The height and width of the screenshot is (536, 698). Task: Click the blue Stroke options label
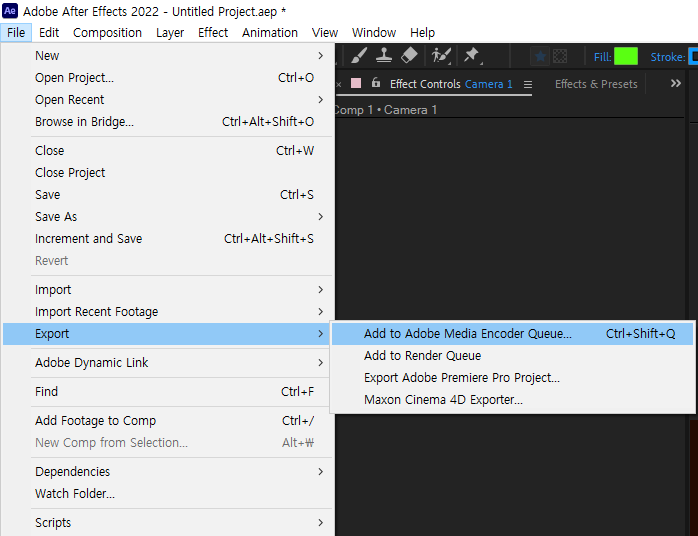pyautogui.click(x=667, y=57)
